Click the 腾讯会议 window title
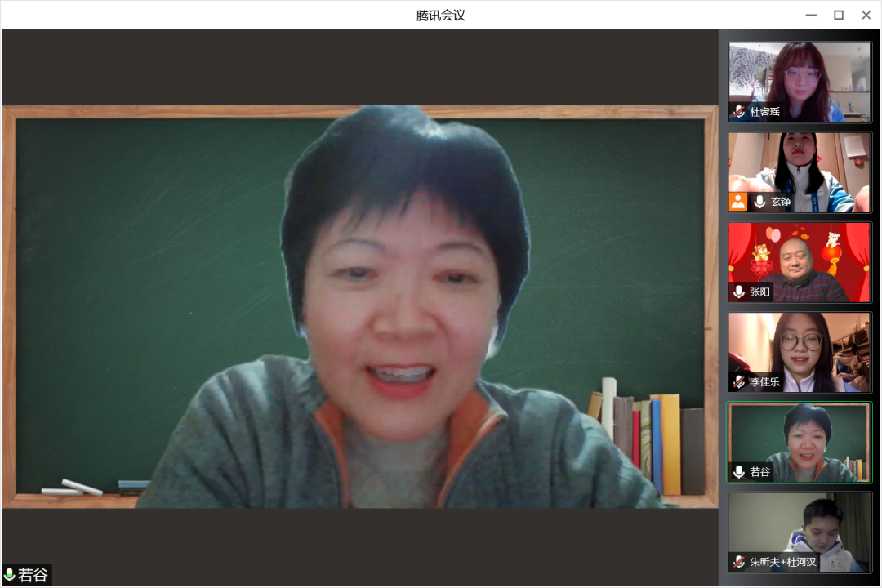882x588 pixels. coord(440,15)
